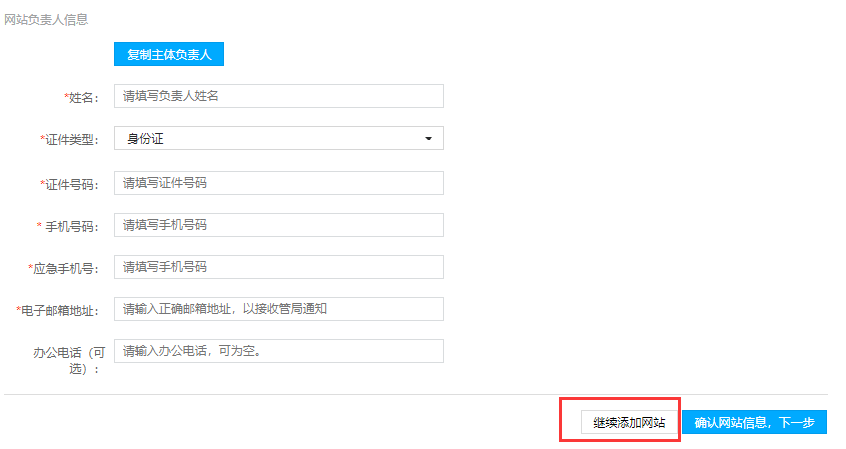Click the 办公电话（可选）field label
The image size is (846, 449).
pos(65,361)
